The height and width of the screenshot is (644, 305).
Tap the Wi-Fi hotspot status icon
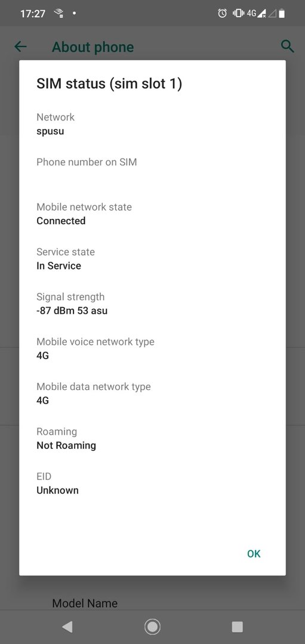coord(58,14)
